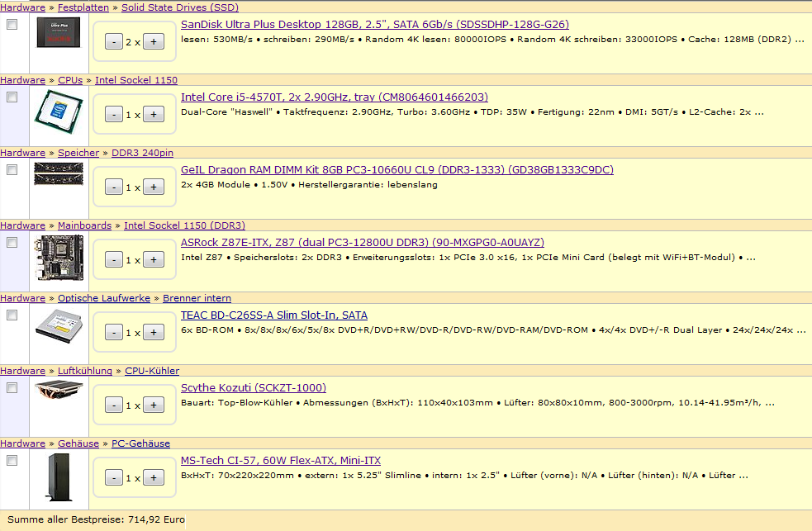Raise ASRock Z87E-ITX quantity with plus
Viewport: 812px width, 531px height.
click(x=154, y=260)
